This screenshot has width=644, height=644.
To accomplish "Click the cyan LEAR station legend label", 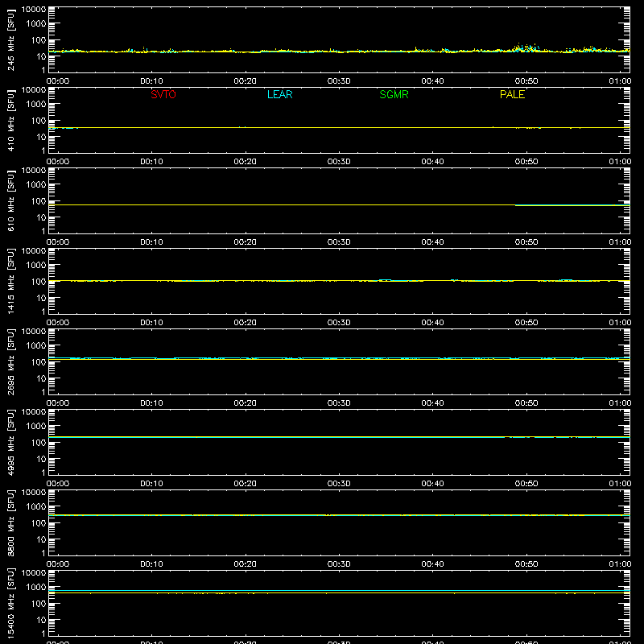I will pos(279,94).
